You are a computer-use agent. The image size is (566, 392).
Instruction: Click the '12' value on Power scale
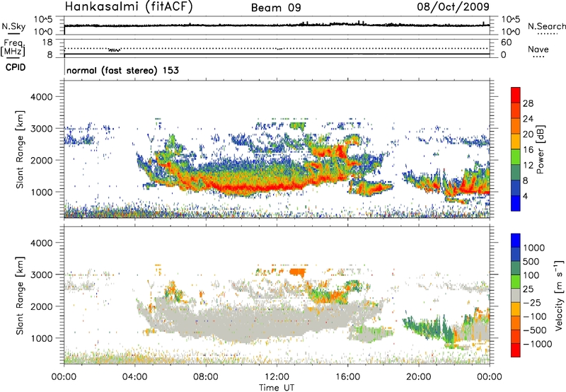tap(528, 166)
